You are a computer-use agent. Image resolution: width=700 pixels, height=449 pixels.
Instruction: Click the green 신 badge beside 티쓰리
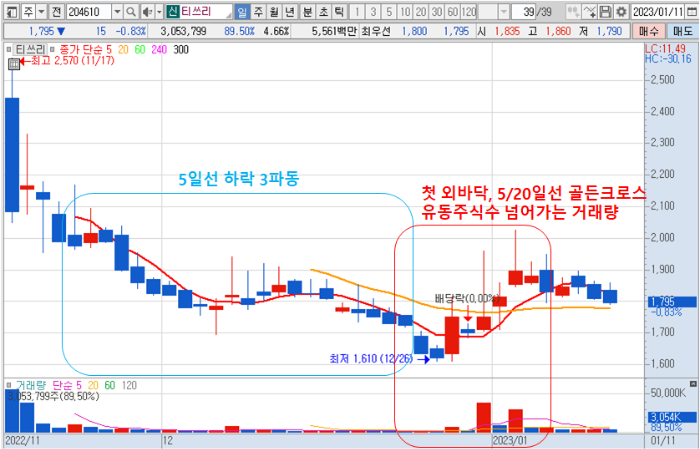pos(173,12)
